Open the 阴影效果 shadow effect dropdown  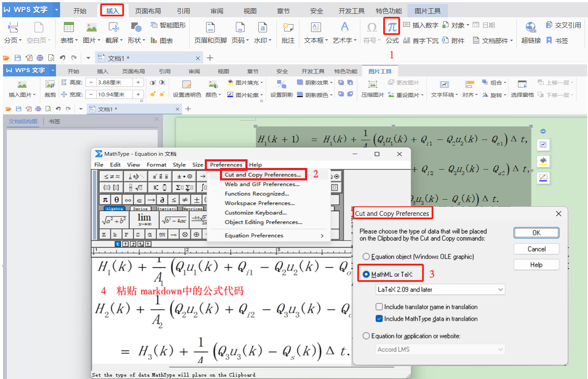click(315, 82)
